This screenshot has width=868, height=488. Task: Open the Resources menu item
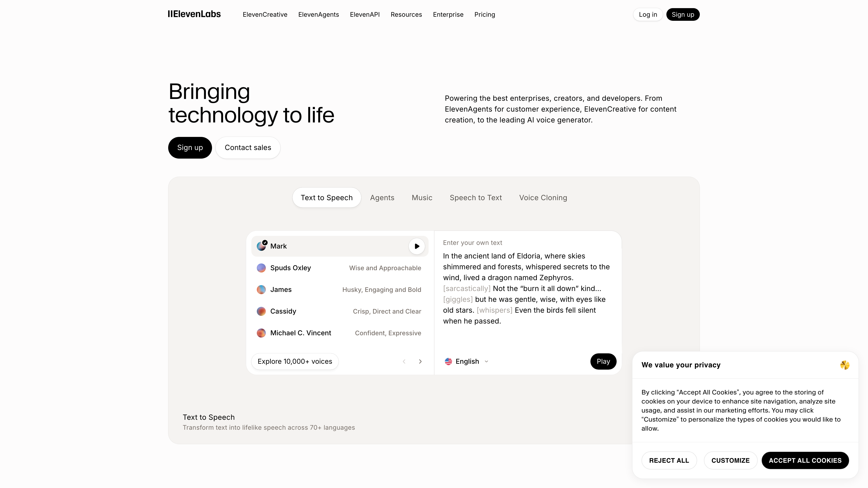406,14
